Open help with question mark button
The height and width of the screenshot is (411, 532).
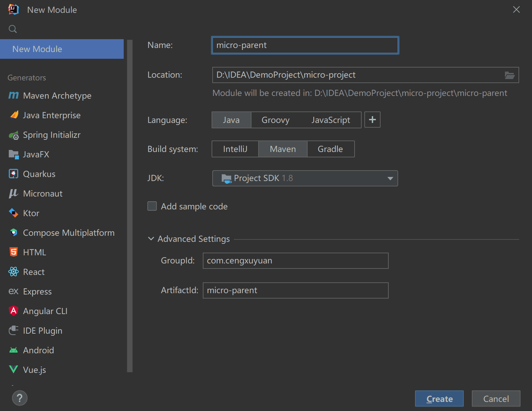pos(20,398)
